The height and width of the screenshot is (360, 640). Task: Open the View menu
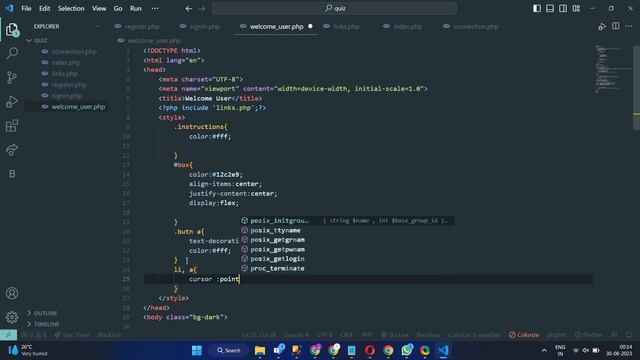99,8
